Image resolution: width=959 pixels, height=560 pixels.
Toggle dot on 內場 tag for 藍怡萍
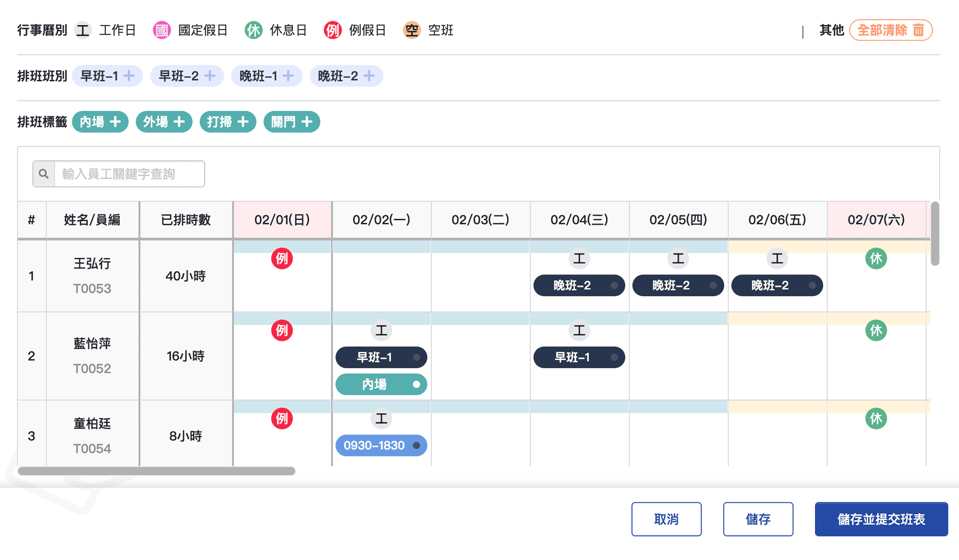pos(416,384)
